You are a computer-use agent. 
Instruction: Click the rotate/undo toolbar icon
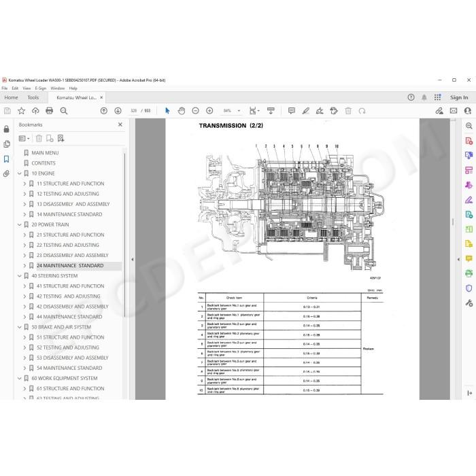pyautogui.click(x=362, y=111)
